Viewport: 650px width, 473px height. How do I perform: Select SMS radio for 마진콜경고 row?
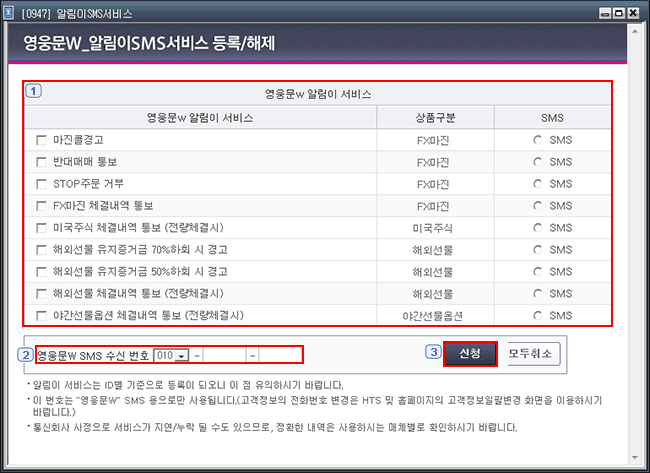point(538,140)
